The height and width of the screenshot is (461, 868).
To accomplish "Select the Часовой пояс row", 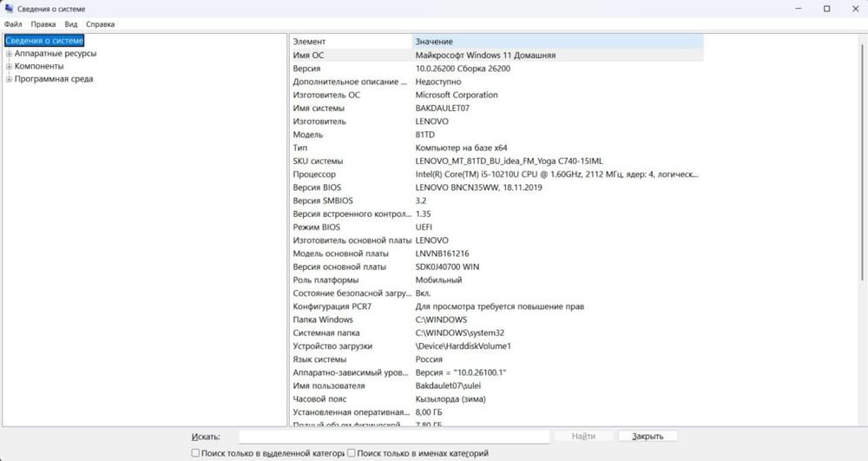I will point(496,399).
